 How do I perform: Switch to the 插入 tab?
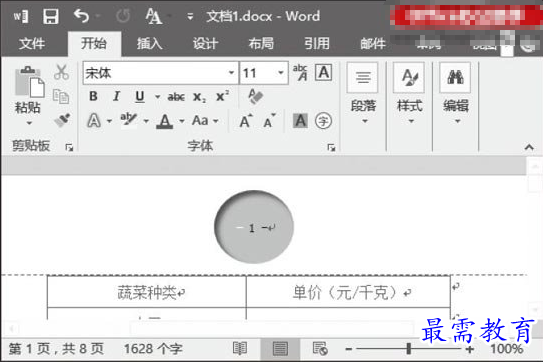coord(150,44)
